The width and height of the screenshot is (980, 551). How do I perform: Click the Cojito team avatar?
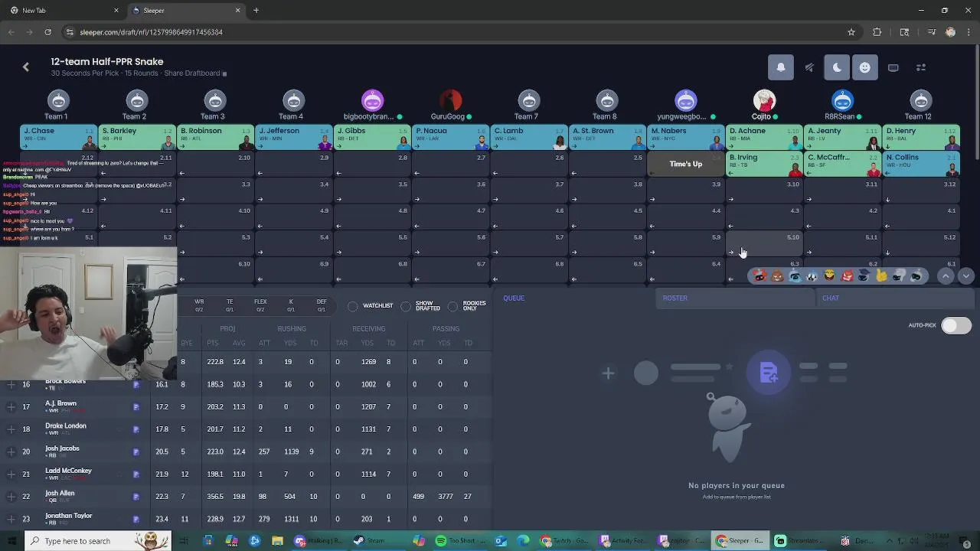coord(763,100)
